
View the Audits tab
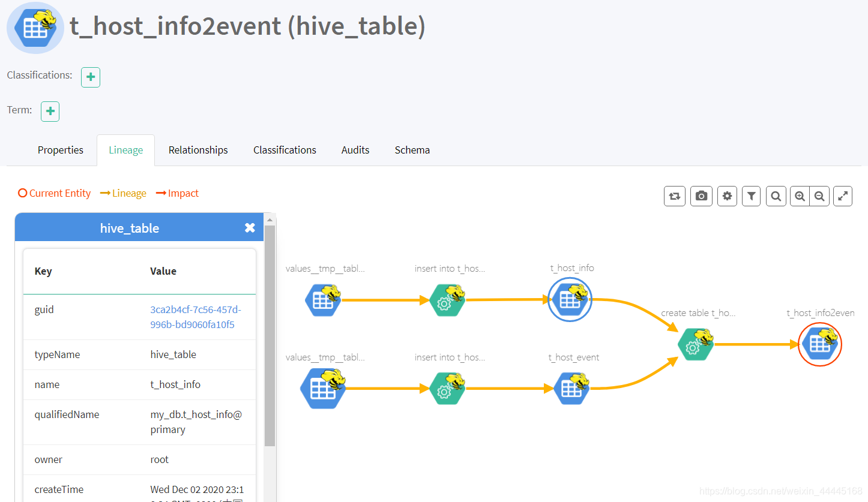(355, 150)
